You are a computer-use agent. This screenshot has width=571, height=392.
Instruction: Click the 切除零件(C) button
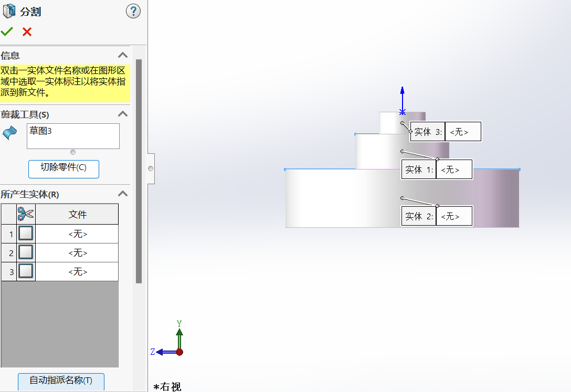64,169
